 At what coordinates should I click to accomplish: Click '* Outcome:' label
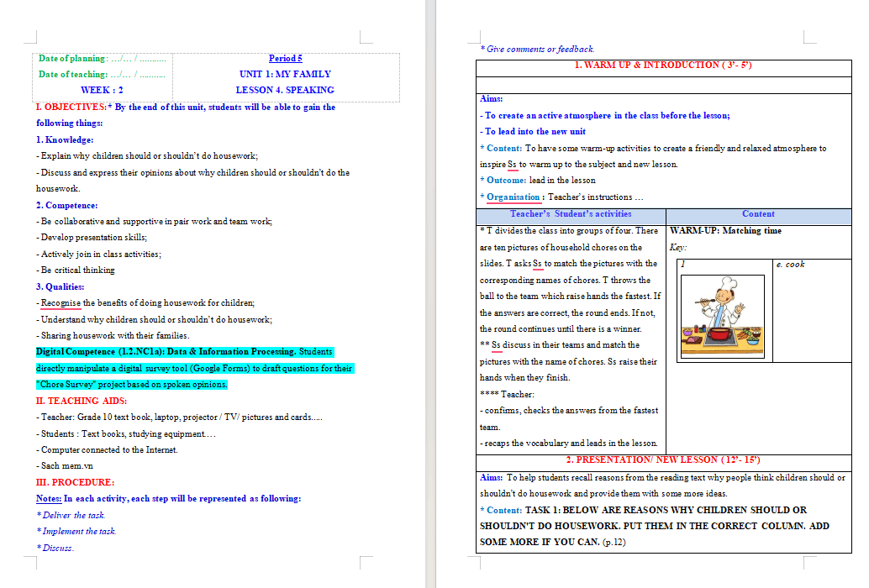pyautogui.click(x=503, y=180)
